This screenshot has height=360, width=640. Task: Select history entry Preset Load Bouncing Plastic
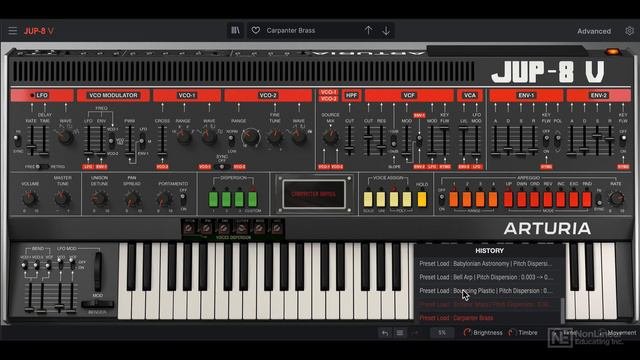pos(487,291)
